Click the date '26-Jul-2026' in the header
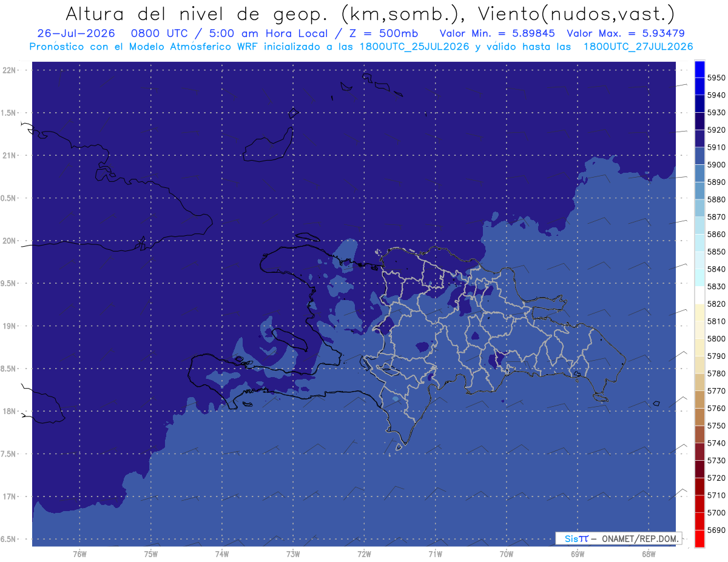Screen dimensions: 728x562 (76, 33)
